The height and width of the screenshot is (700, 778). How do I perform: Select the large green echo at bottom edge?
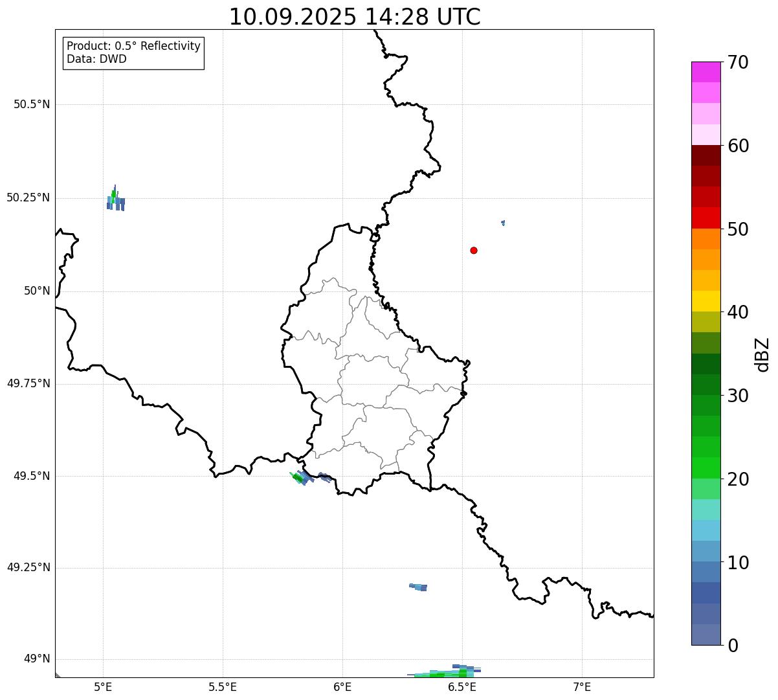pos(447,673)
